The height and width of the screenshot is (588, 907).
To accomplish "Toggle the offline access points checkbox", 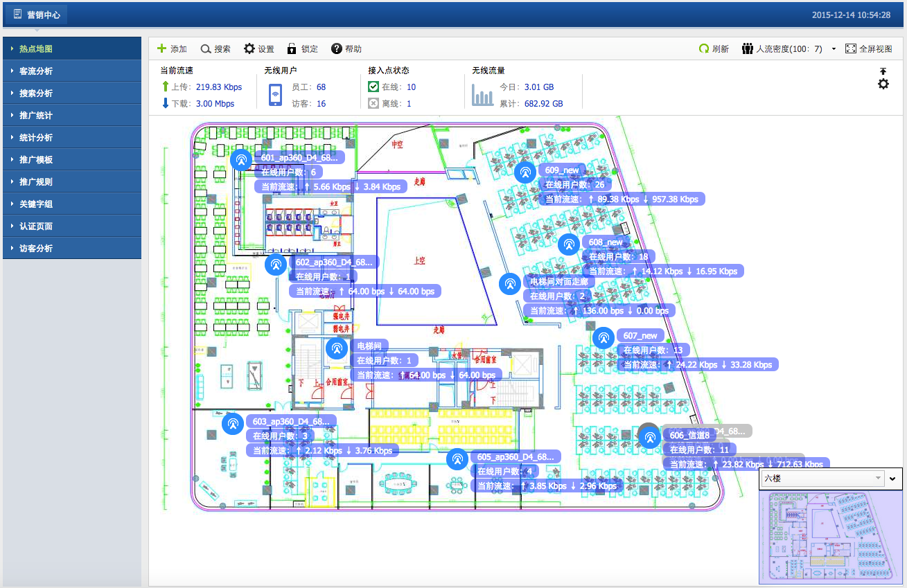I will pyautogui.click(x=373, y=104).
